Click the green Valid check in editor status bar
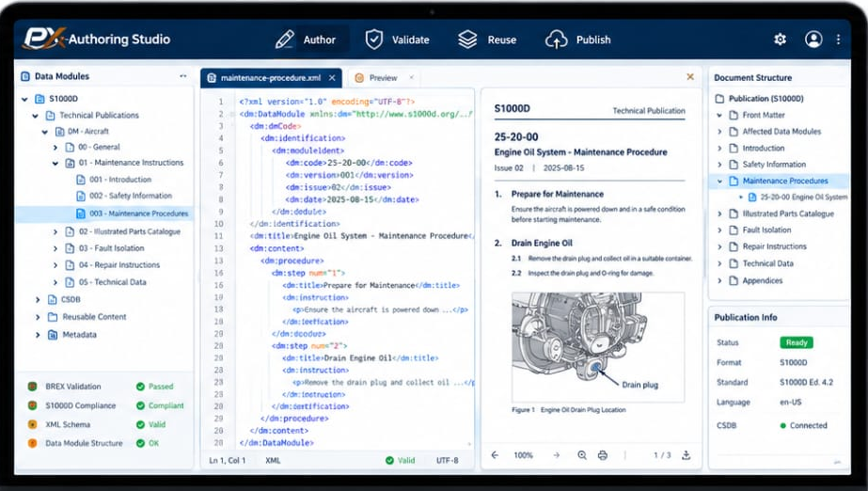Screen dimensions: 868x491 (389, 460)
